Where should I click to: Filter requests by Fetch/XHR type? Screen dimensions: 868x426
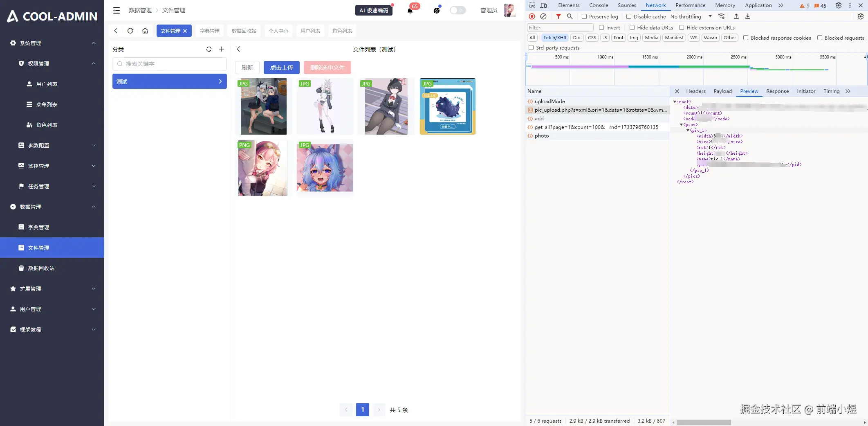(555, 38)
